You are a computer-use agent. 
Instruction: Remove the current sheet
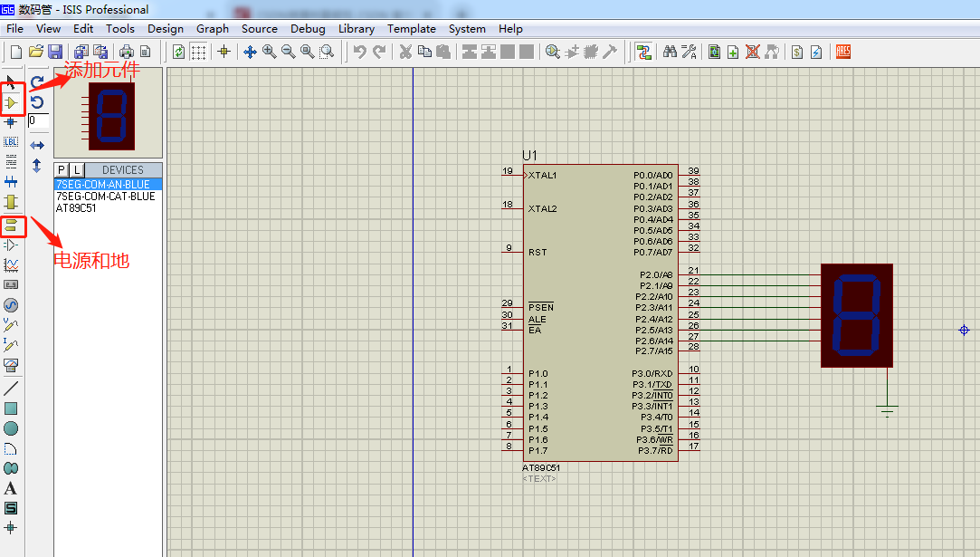[753, 52]
